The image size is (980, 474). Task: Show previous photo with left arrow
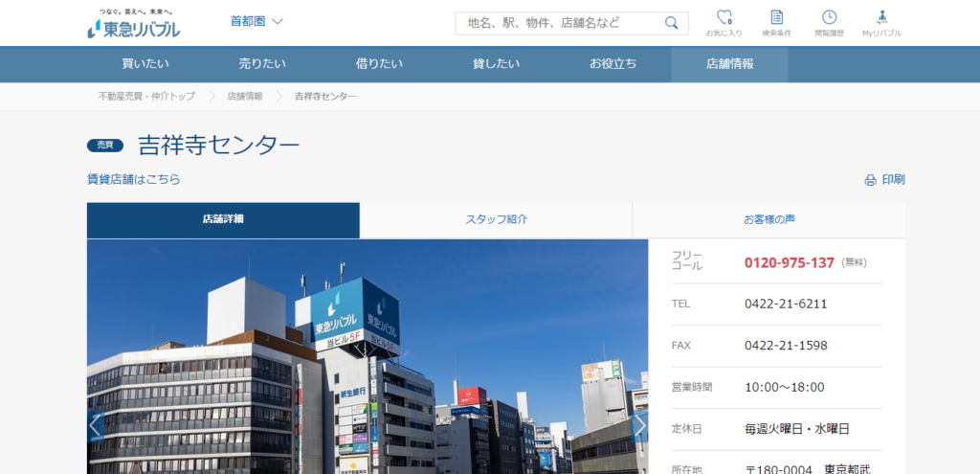[96, 426]
